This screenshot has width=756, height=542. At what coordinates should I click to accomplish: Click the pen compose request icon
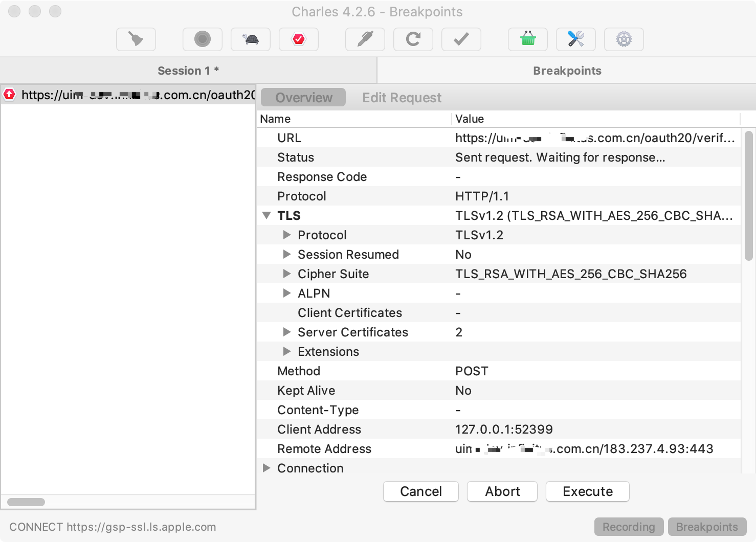[x=365, y=39]
